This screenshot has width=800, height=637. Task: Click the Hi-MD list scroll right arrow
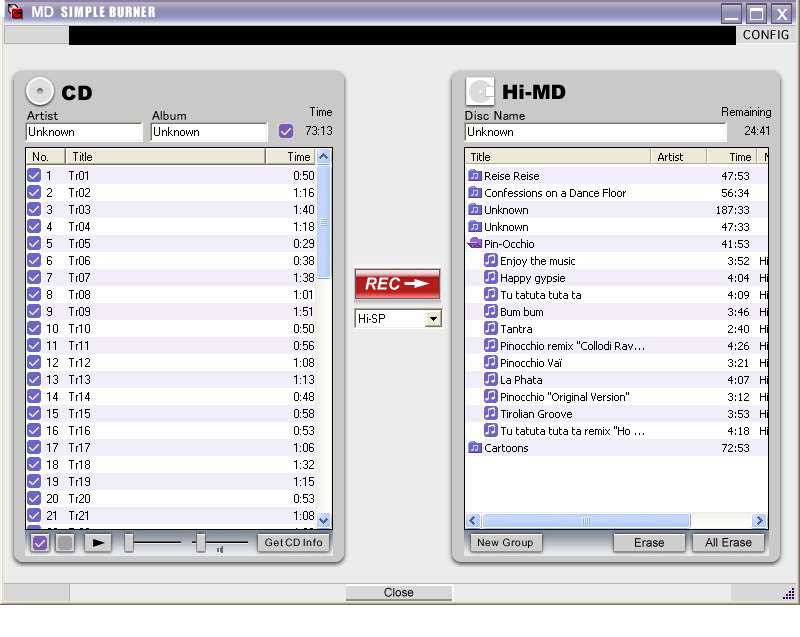pos(759,520)
